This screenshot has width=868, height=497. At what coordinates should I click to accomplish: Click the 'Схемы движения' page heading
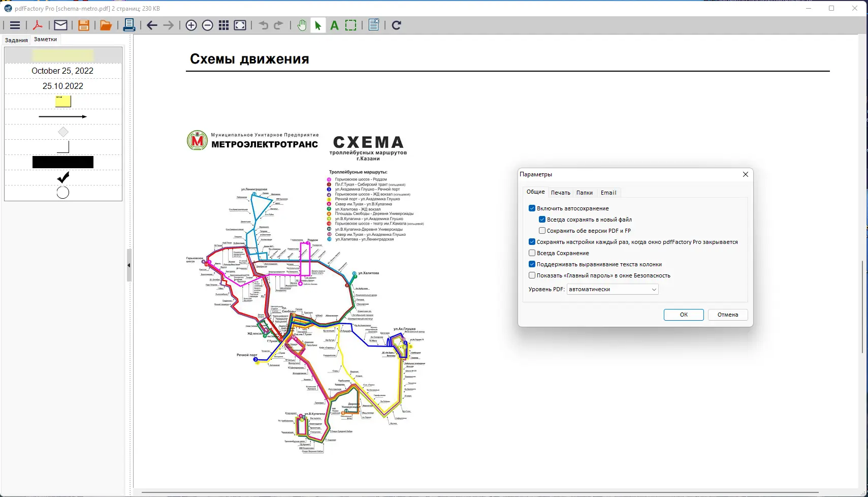pos(249,59)
